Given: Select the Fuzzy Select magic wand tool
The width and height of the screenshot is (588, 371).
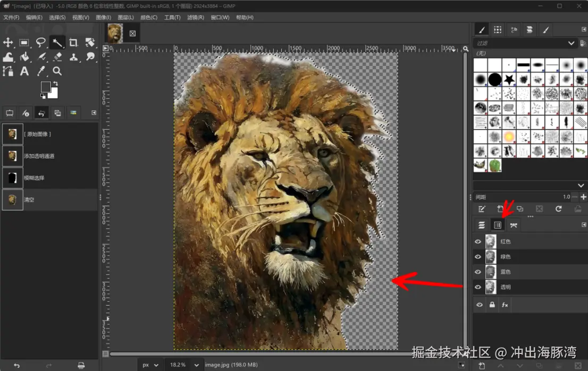Looking at the screenshot, I should (57, 43).
